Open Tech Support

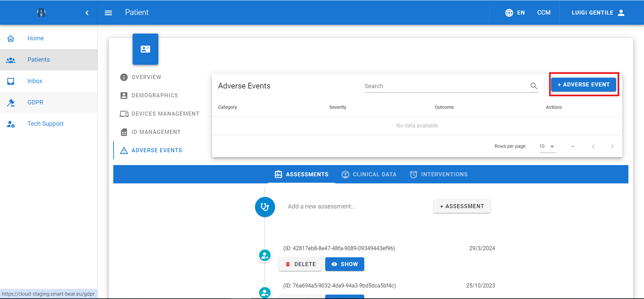tap(49, 124)
